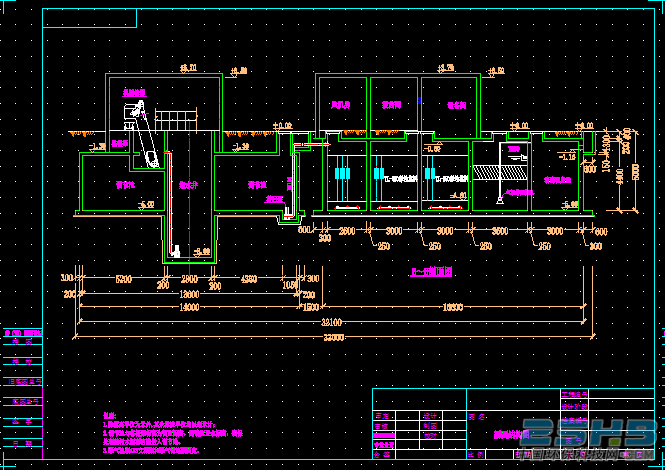Click the magenta notes text block
Viewport: 665px width, 470px height.
click(x=173, y=433)
